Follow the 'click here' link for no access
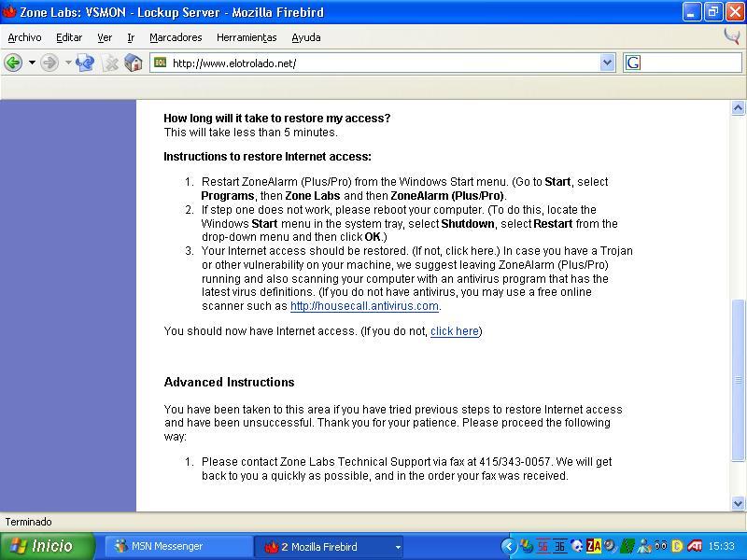 (455, 331)
